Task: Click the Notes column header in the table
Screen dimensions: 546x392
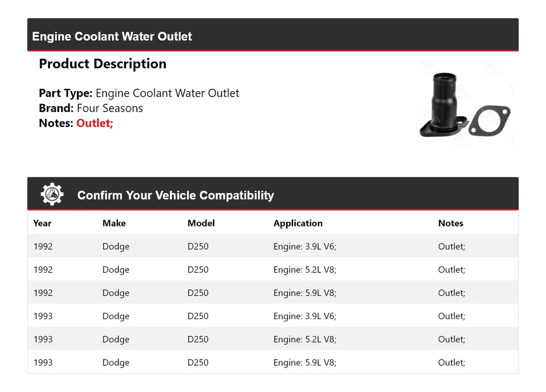Action: tap(450, 223)
